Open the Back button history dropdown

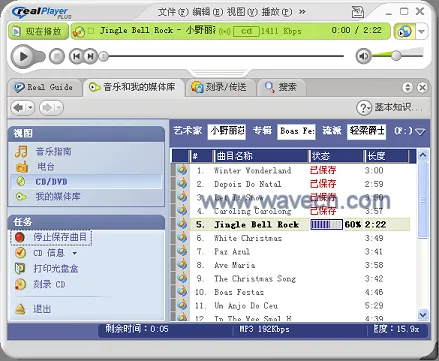(30, 108)
